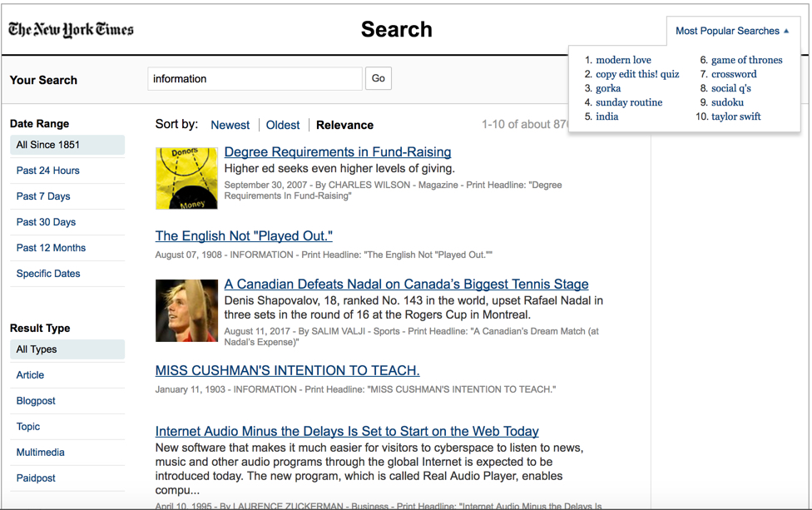Select Past 12 Months date range
The width and height of the screenshot is (812, 510).
pos(51,248)
